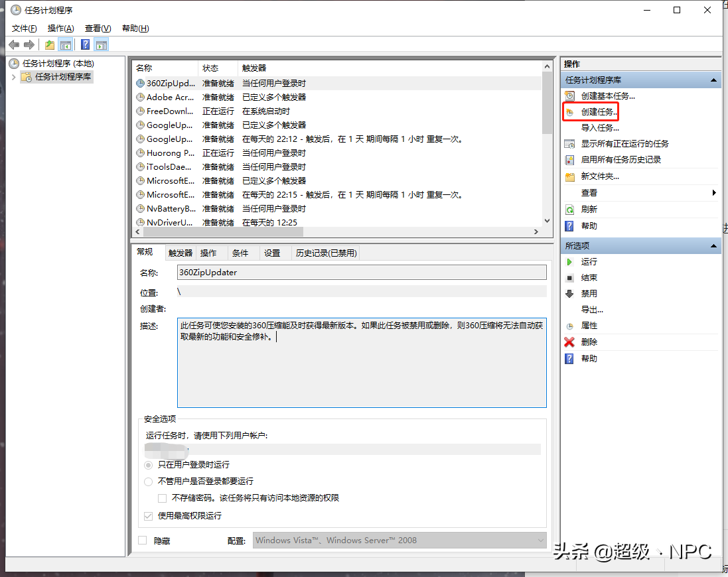Expand the 任务计划程序库 tree node arrow
The width and height of the screenshot is (728, 577).
(13, 77)
